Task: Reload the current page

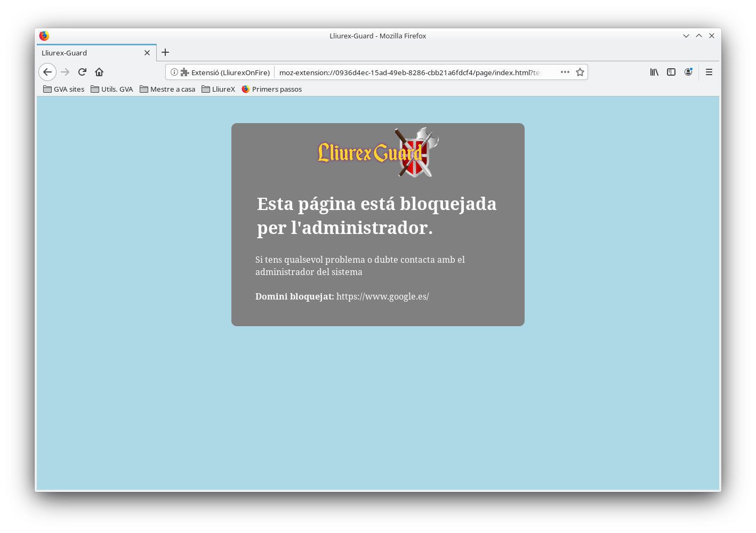Action: click(x=82, y=72)
